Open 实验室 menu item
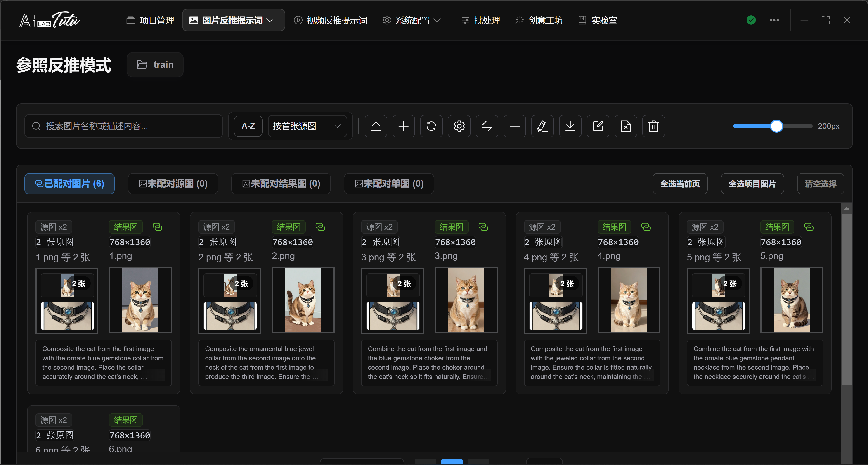This screenshot has height=465, width=868. pyautogui.click(x=598, y=20)
